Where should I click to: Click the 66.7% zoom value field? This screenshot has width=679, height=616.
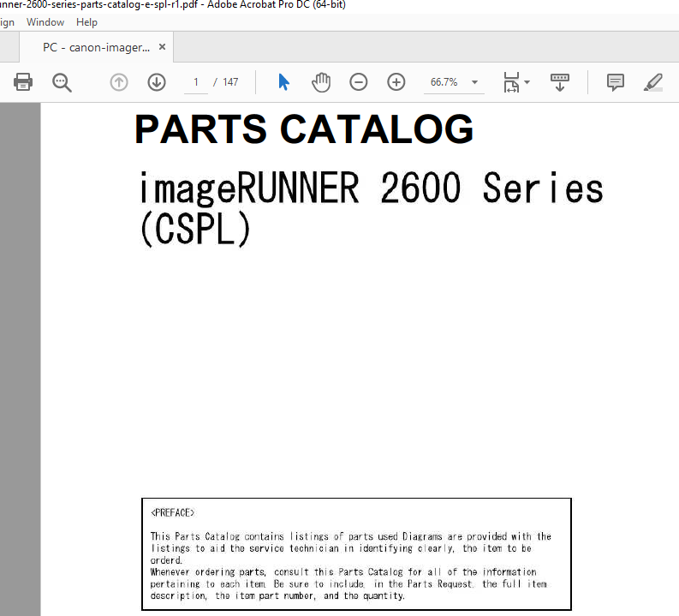click(x=444, y=82)
